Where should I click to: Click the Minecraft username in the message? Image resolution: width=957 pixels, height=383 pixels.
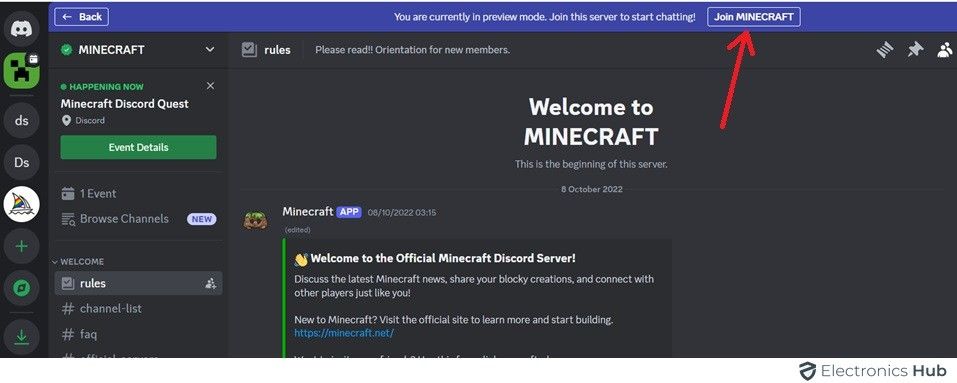[x=308, y=212]
